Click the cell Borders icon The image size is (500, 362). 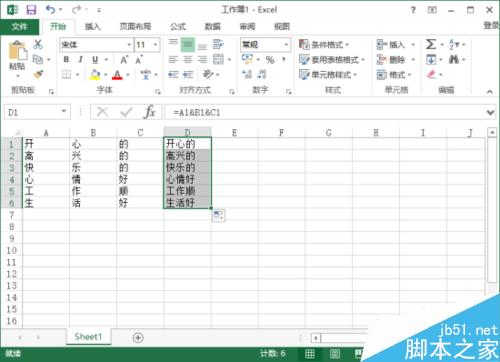pos(67,74)
